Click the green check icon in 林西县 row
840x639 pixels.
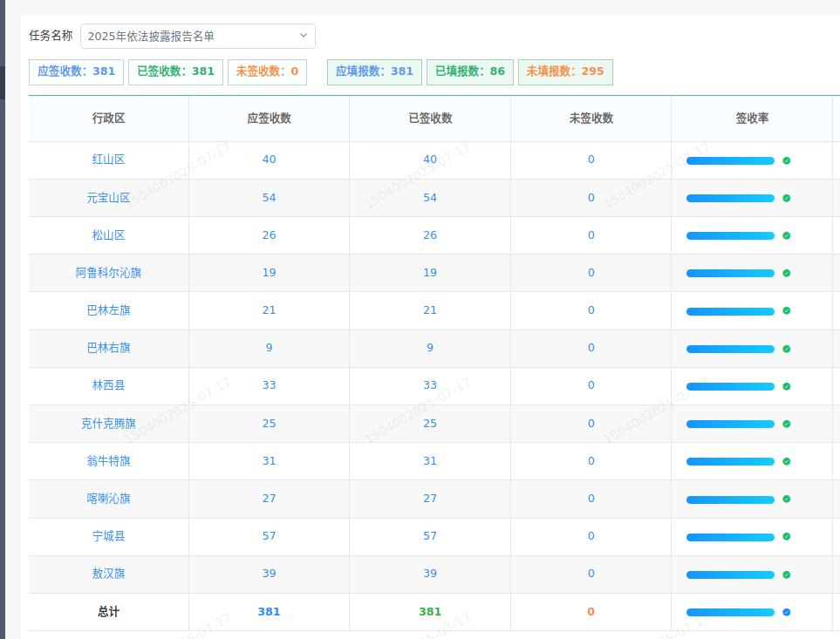(x=786, y=386)
